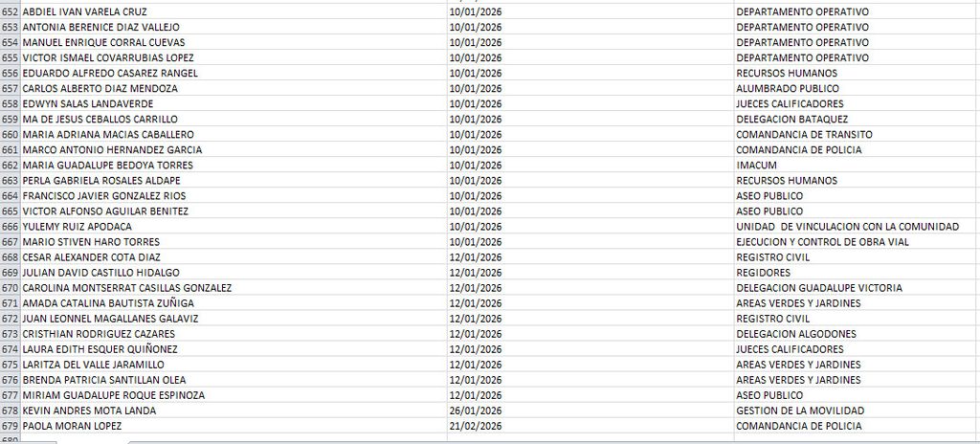The width and height of the screenshot is (980, 444).
Task: Select cell LARITZA DEL VALLE JARAMILLO
Action: 234,364
